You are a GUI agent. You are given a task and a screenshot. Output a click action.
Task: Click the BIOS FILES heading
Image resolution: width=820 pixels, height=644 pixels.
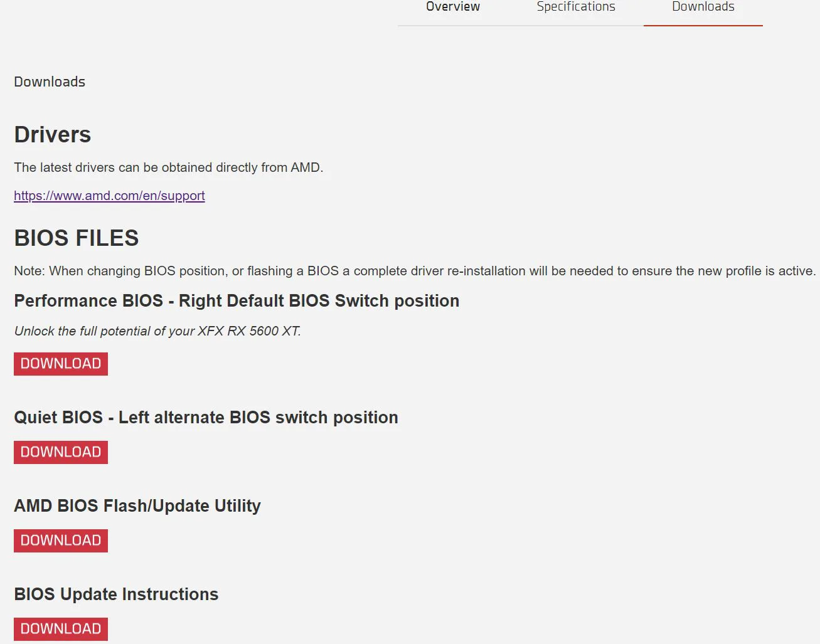click(77, 238)
